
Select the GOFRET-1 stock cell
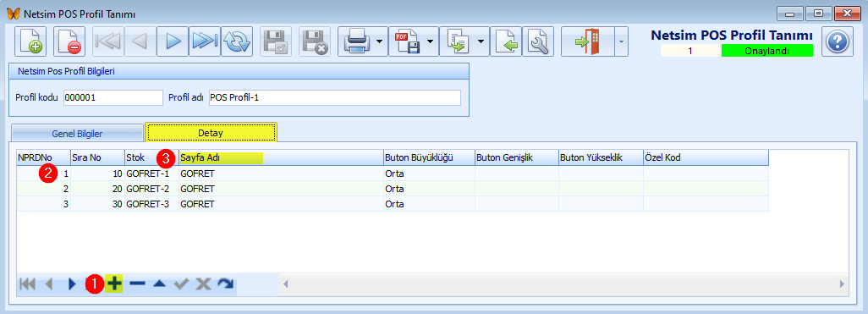151,174
